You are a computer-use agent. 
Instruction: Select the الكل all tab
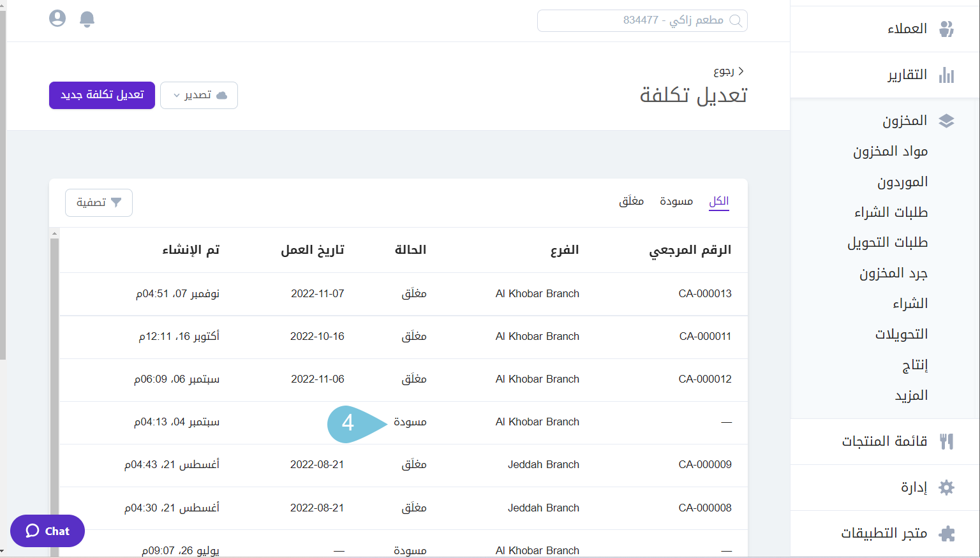(718, 202)
